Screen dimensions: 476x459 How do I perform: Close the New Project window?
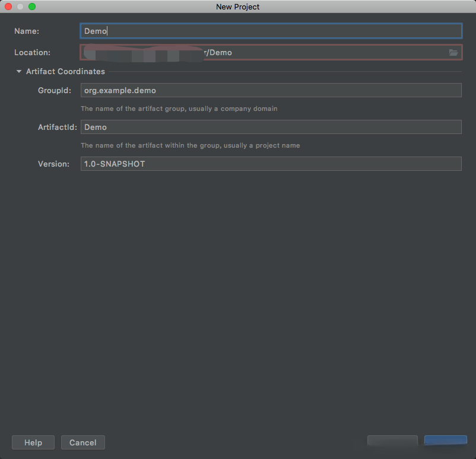coord(8,7)
